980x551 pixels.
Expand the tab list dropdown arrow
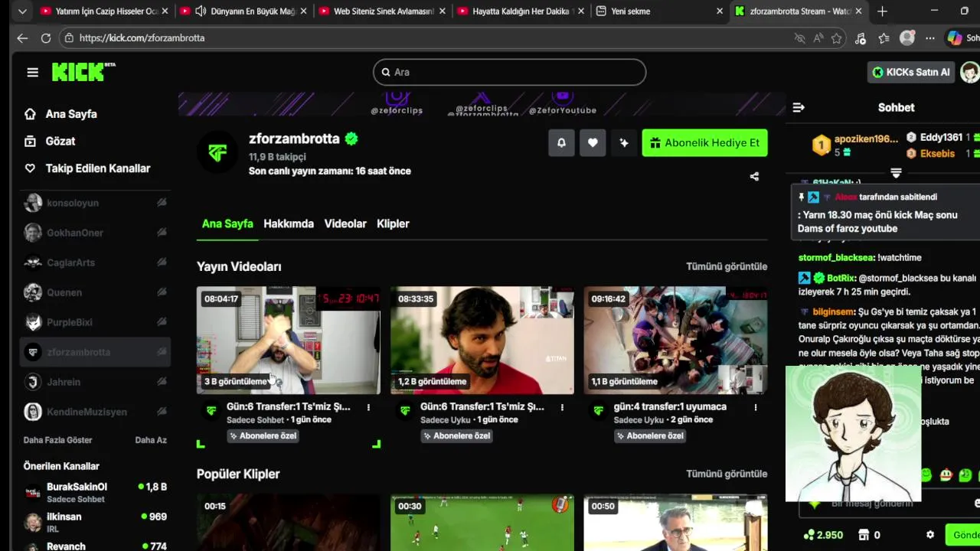pos(22,11)
